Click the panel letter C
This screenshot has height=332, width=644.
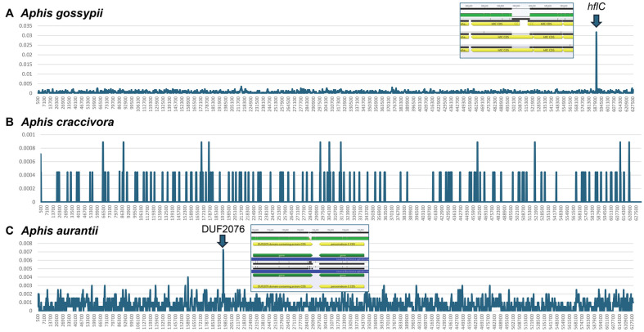pyautogui.click(x=8, y=232)
